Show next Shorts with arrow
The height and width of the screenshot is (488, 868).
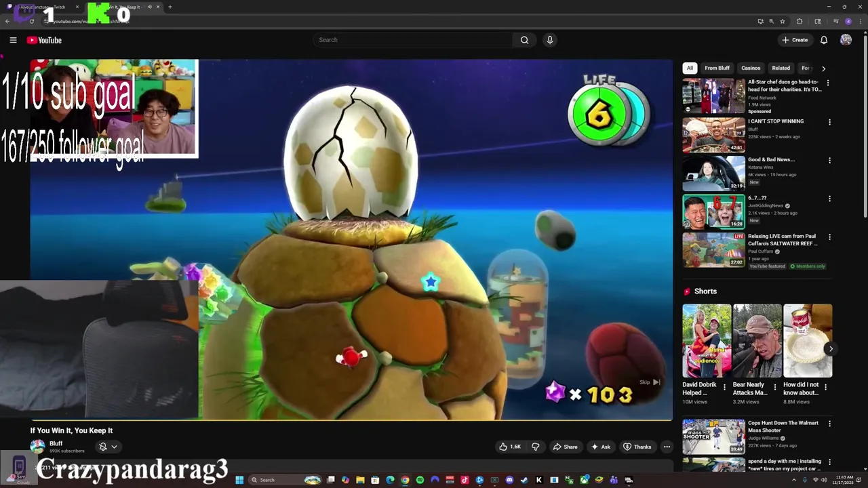click(831, 348)
